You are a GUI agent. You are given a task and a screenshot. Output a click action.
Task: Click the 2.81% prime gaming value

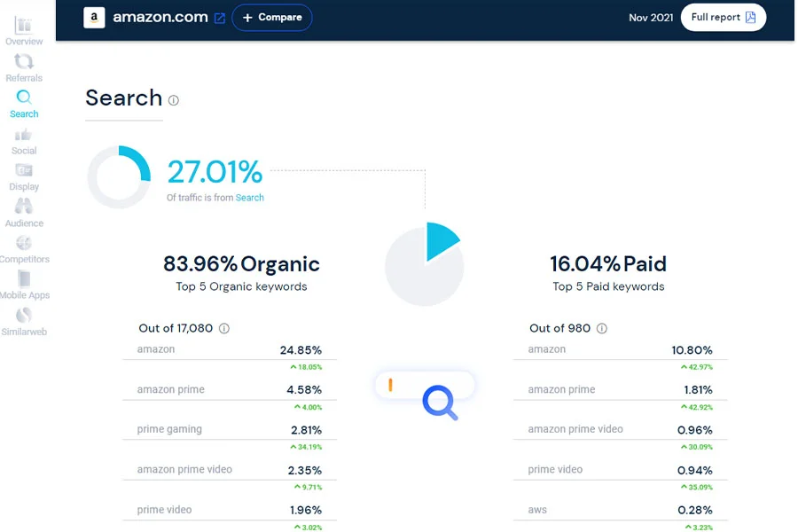[x=307, y=430]
